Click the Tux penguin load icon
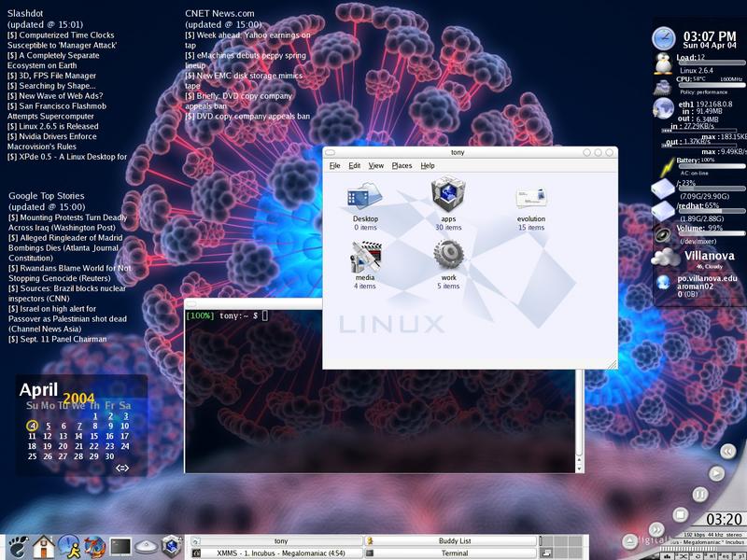The image size is (747, 560). [663, 63]
